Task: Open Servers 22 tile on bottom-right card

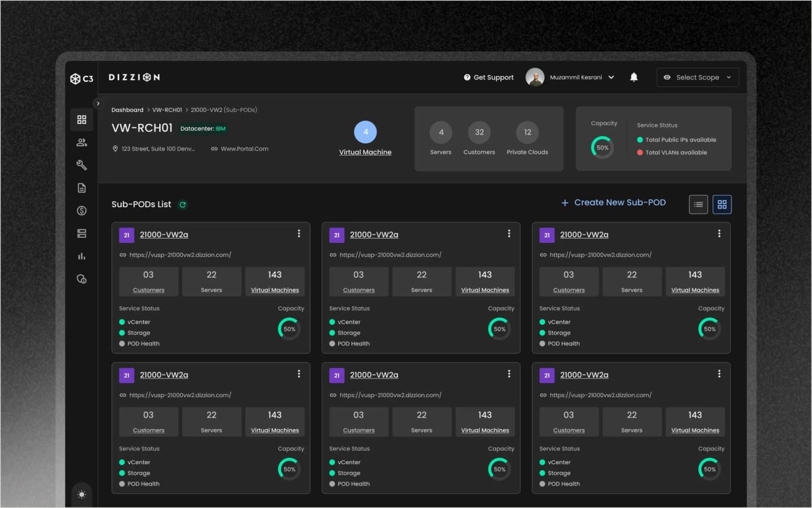Action: (x=632, y=422)
